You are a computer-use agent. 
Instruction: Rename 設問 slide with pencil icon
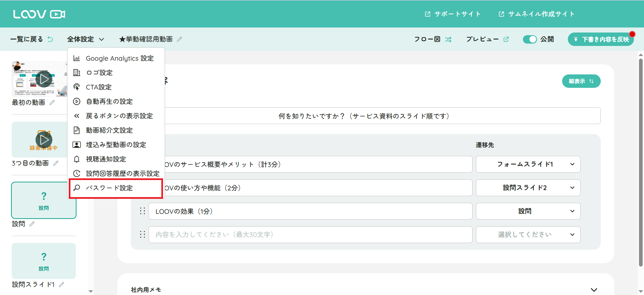[x=32, y=224]
